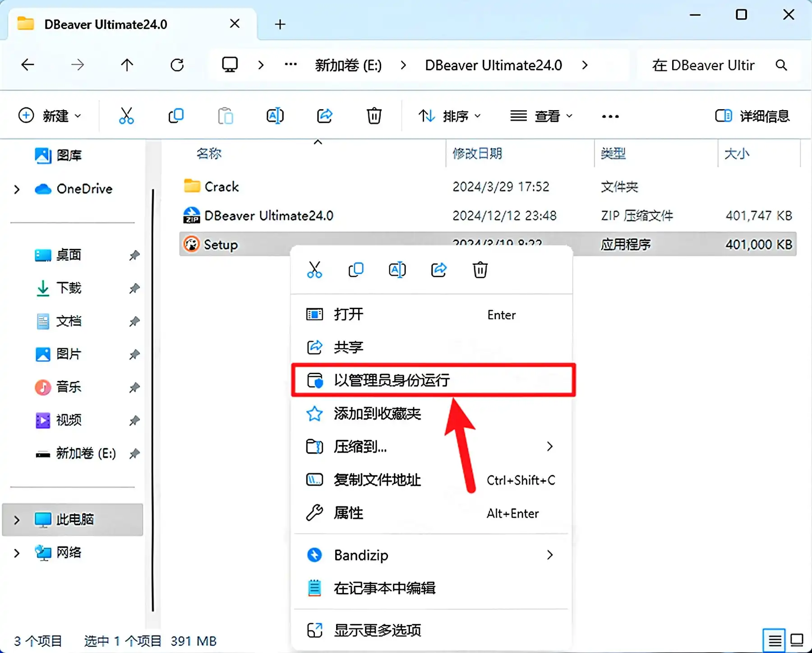Open the 排序 sort dropdown
Screen dimensions: 812x653
click(450, 116)
